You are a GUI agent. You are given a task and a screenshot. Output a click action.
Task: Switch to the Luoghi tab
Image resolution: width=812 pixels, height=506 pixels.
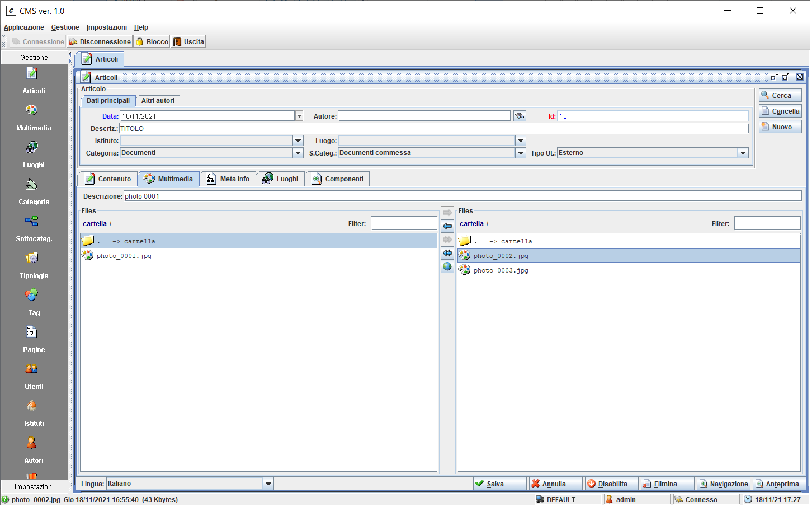(280, 179)
